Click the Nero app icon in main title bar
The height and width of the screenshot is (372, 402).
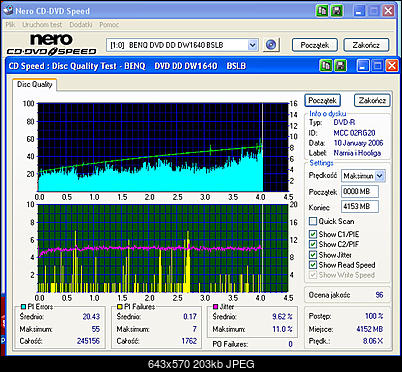[x=8, y=10]
